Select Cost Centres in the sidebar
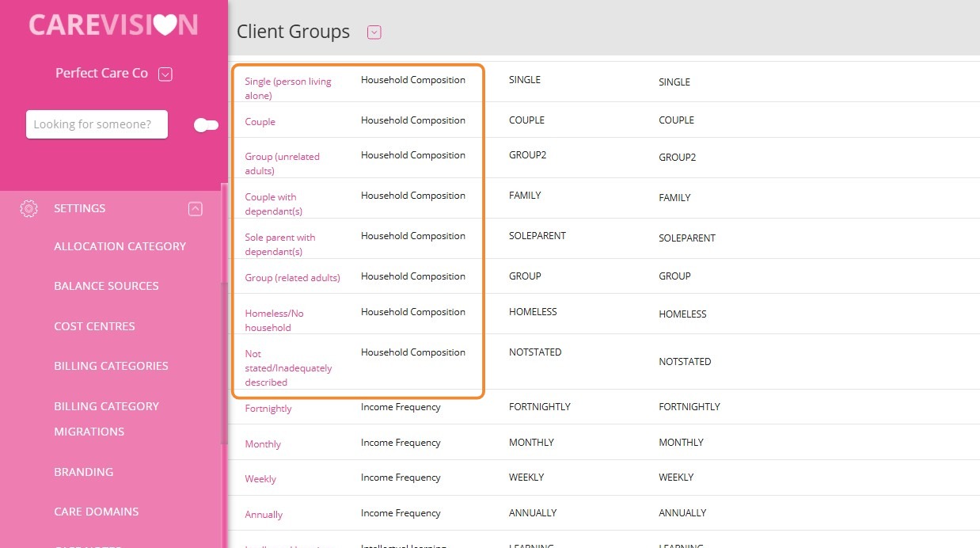 coord(94,326)
